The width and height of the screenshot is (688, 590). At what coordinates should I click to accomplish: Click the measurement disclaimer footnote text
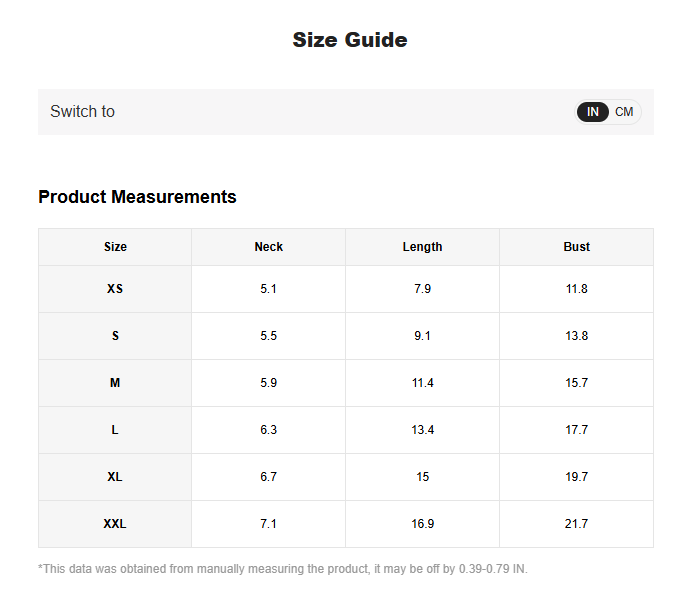point(282,569)
